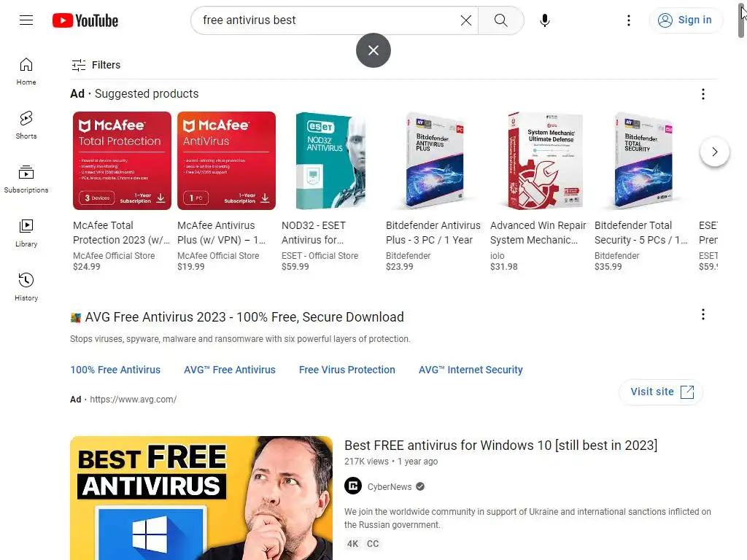Open AVG ad three-dot options menu

pos(703,314)
